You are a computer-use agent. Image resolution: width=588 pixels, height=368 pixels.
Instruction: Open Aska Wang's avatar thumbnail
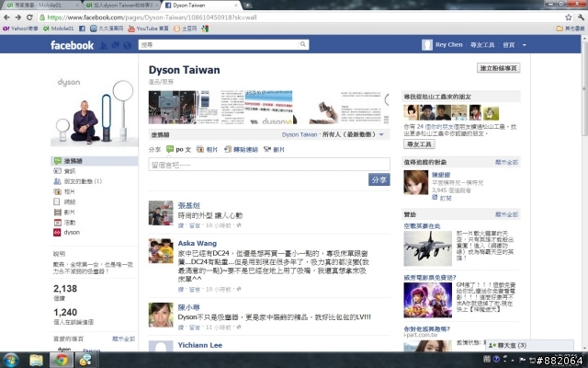pyautogui.click(x=161, y=251)
